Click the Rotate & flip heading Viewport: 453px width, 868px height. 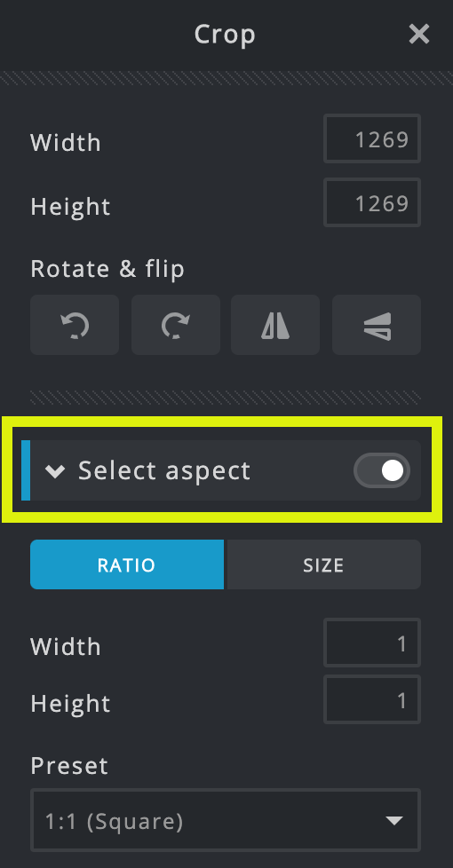pyautogui.click(x=107, y=269)
